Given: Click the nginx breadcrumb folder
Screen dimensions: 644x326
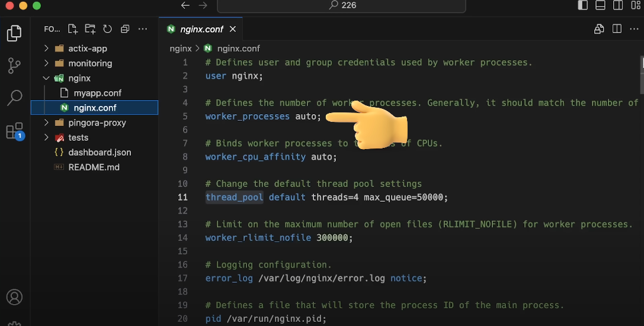Looking at the screenshot, I should pyautogui.click(x=181, y=49).
